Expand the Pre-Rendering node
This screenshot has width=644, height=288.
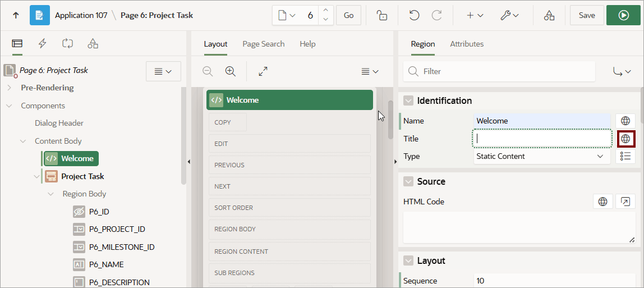9,88
